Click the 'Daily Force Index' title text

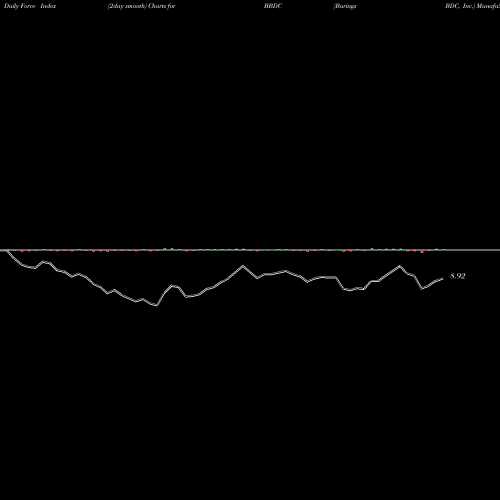pyautogui.click(x=30, y=6)
